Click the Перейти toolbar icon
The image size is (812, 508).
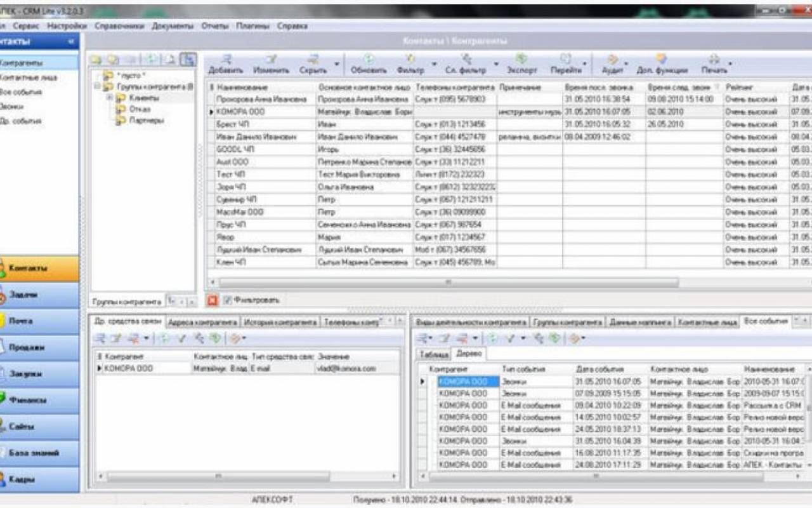(x=565, y=59)
